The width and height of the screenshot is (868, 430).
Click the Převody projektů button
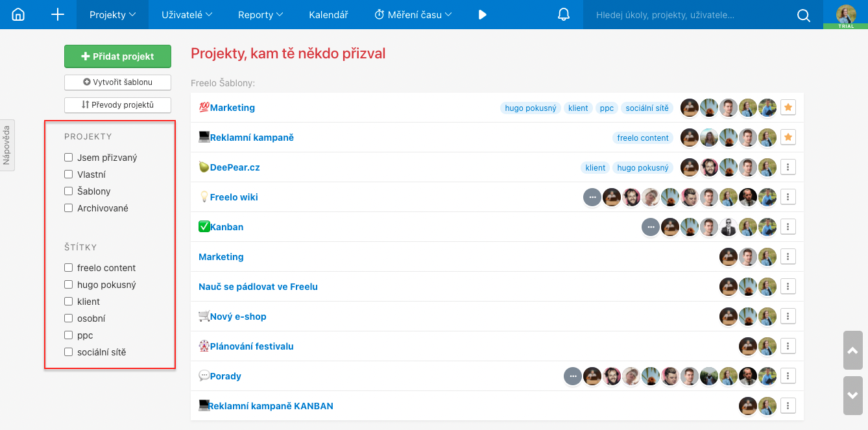(x=117, y=105)
